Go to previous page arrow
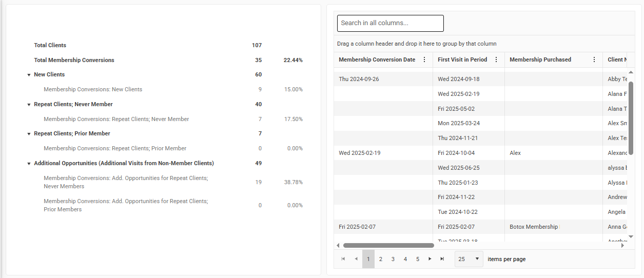 [x=356, y=259]
